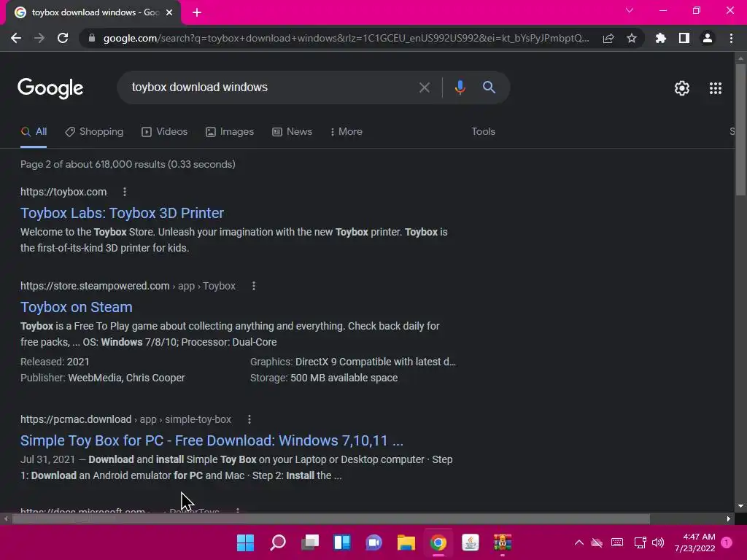
Task: Toggle the Chrome side panel
Action: (x=684, y=38)
